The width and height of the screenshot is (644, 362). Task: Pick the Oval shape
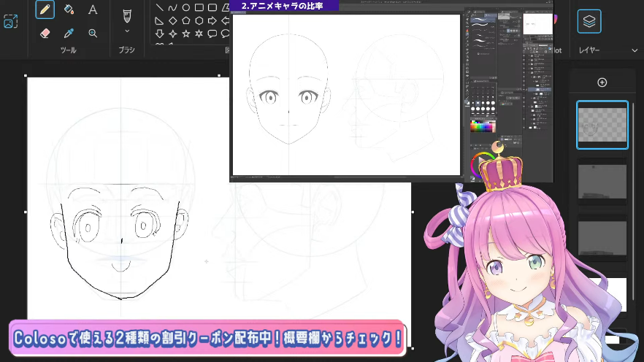point(185,7)
